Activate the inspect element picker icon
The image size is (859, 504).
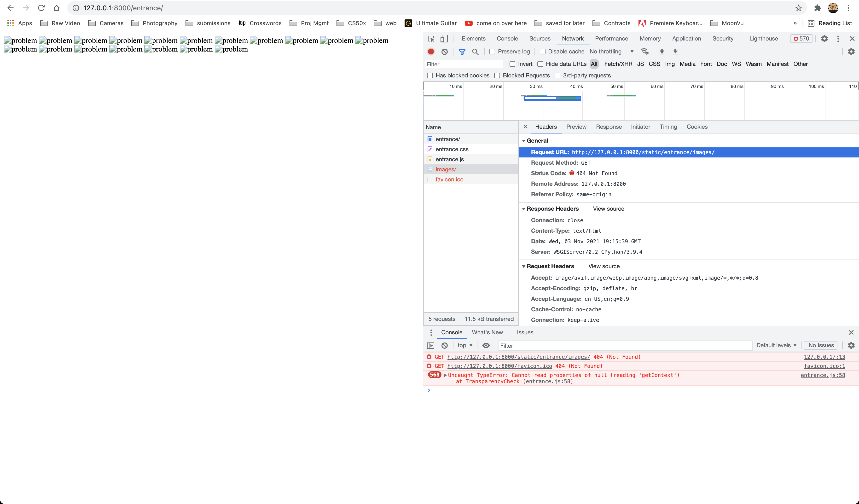(431, 39)
